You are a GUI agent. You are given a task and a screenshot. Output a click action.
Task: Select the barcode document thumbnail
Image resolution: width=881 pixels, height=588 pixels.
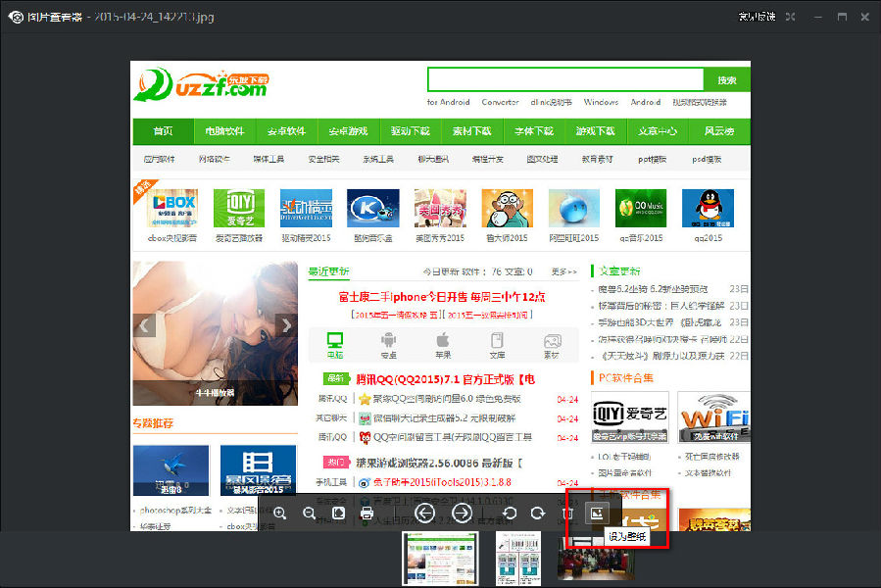(x=516, y=560)
